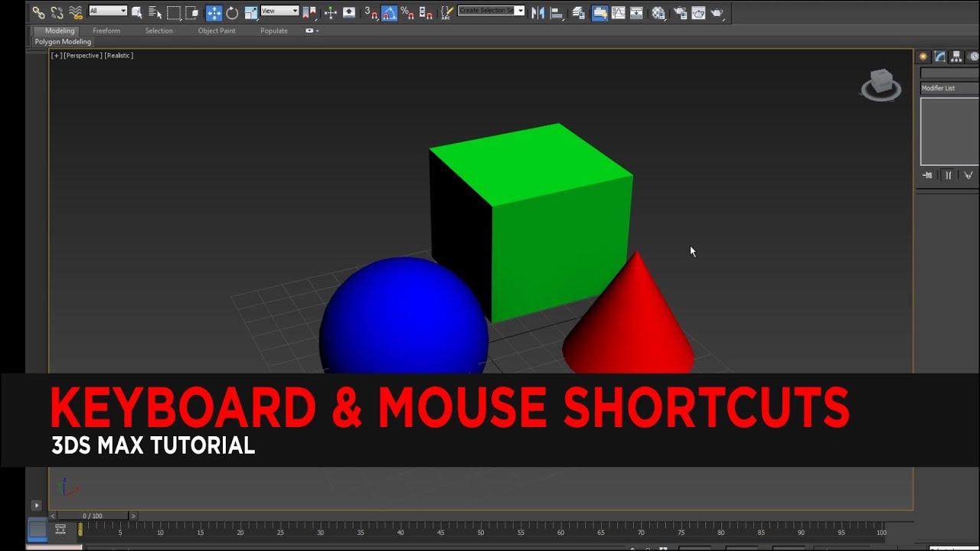Select the Link tool (chain icon)

pyautogui.click(x=38, y=12)
